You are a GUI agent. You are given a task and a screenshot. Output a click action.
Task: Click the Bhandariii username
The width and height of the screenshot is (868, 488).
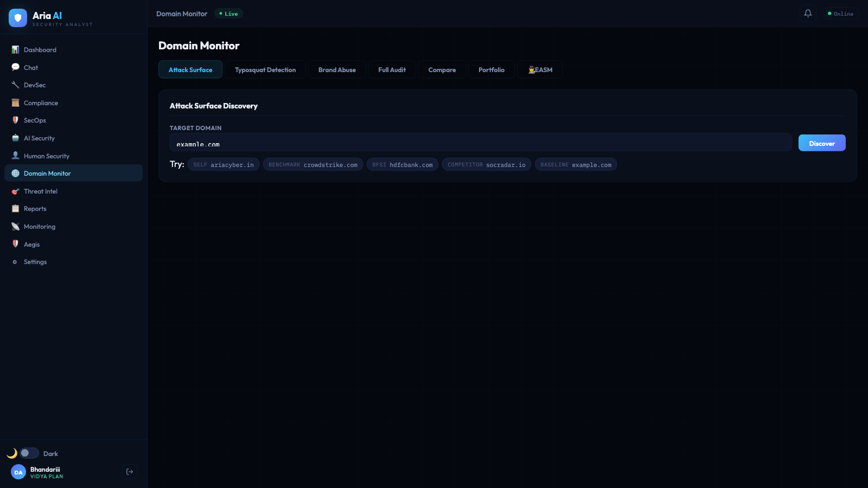(x=45, y=470)
